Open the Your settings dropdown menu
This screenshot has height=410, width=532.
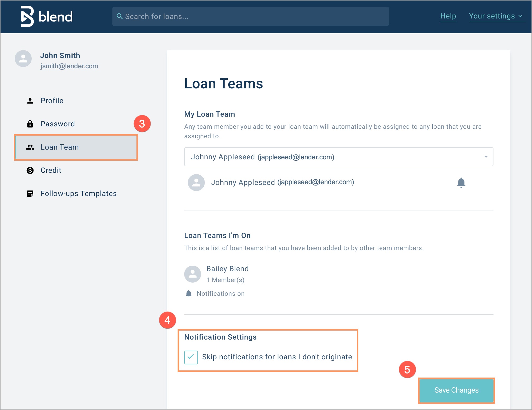coord(492,16)
